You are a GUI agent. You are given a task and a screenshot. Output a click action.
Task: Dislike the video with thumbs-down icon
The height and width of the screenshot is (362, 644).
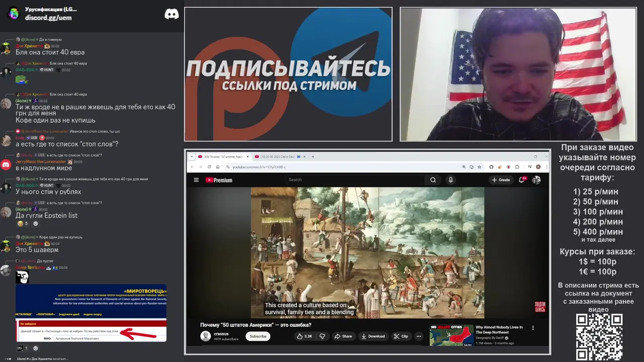click(323, 336)
